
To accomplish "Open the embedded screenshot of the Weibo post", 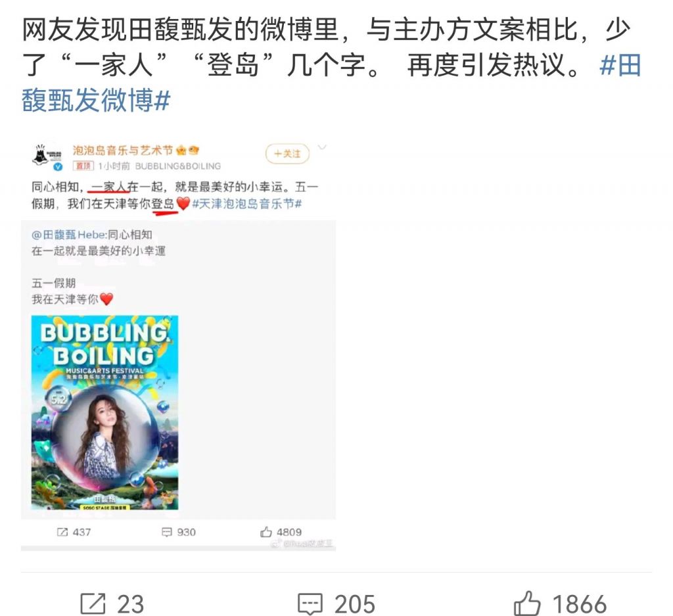I will 178,344.
